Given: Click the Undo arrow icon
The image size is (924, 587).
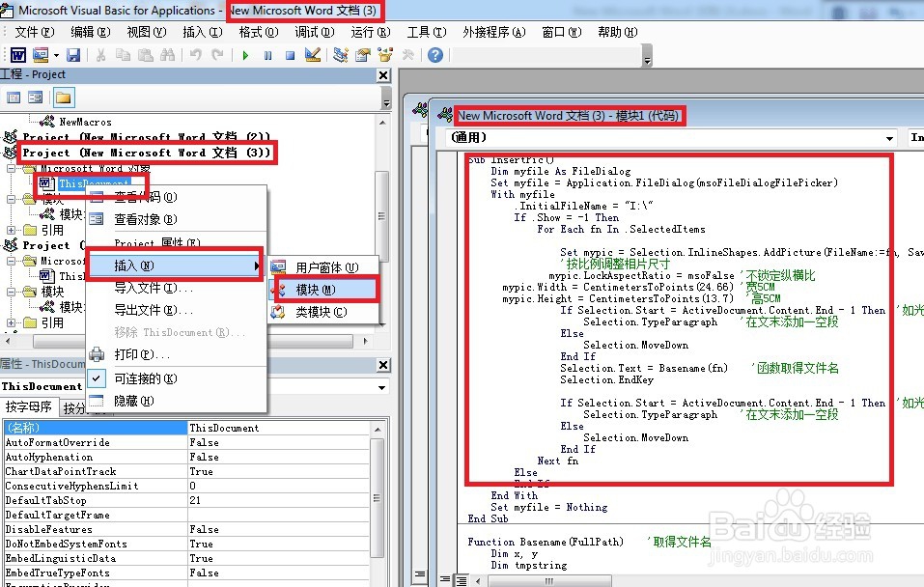Looking at the screenshot, I should point(196,55).
